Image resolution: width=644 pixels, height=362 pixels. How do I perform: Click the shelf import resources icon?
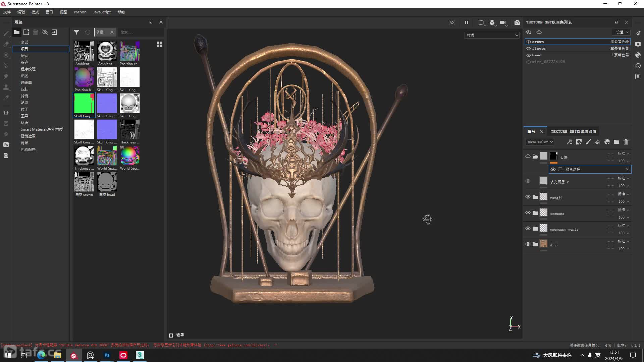click(54, 32)
